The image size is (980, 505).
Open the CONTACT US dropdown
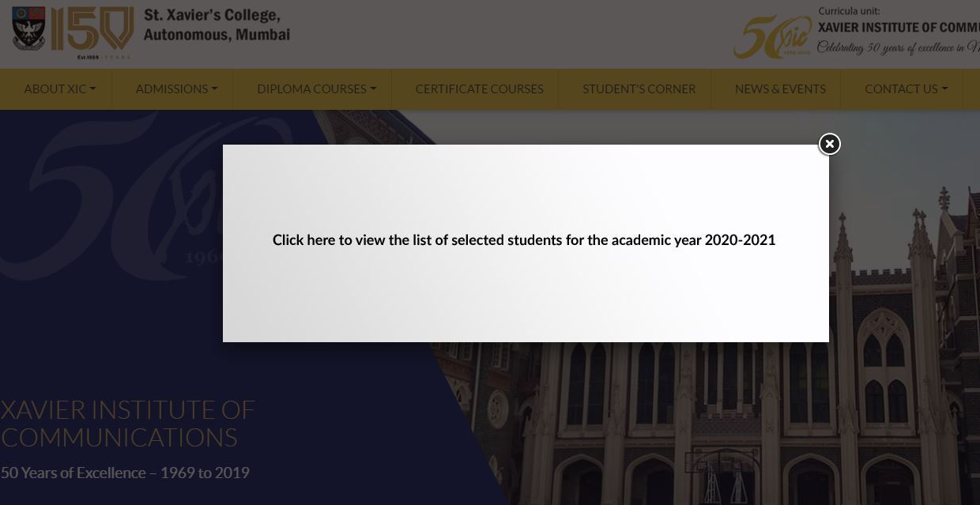[906, 89]
